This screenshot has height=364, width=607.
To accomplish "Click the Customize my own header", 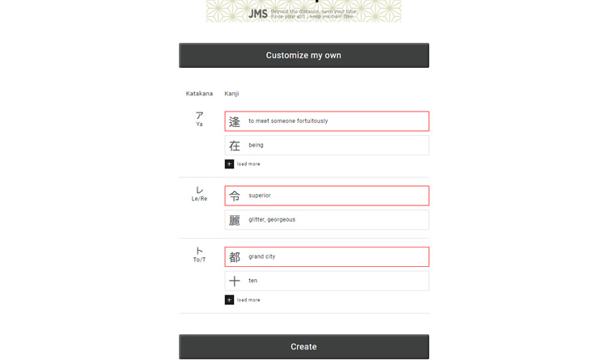I will pyautogui.click(x=303, y=55).
